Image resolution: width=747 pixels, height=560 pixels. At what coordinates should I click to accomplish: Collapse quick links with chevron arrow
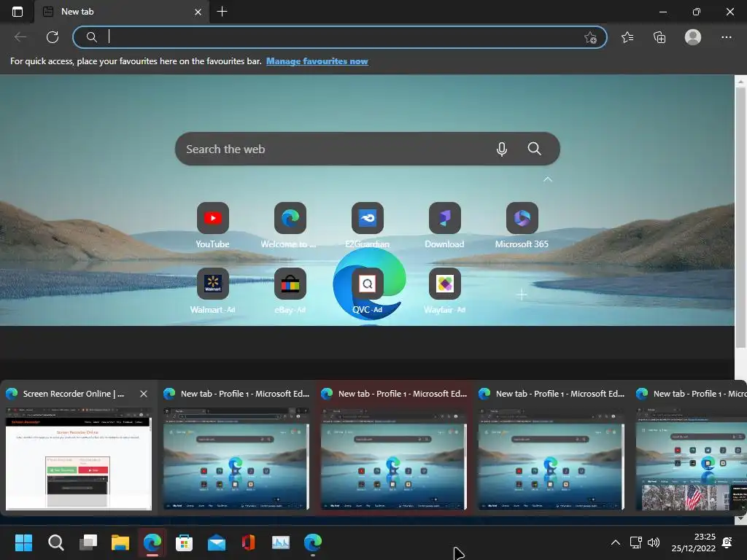click(548, 179)
